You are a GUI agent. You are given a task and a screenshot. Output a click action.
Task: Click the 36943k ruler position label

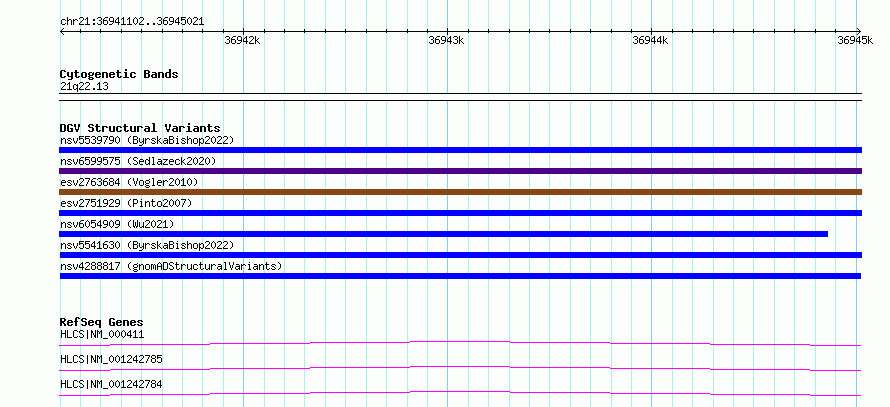446,40
